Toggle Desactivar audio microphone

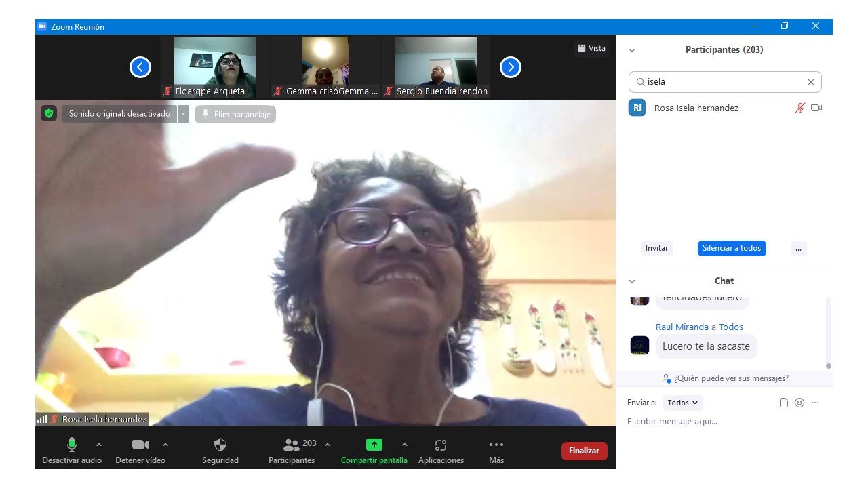click(x=71, y=445)
